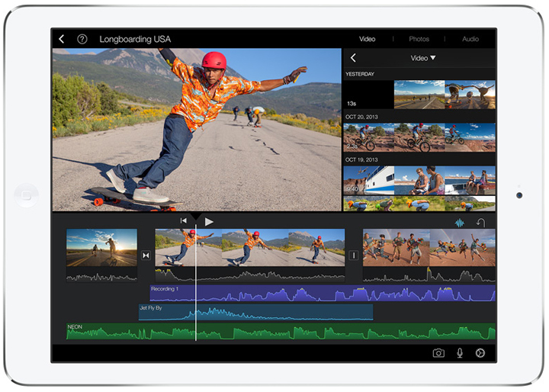Screen dimensions: 549x392
Task: Open the Video dropdown in the browser
Action: click(x=423, y=58)
